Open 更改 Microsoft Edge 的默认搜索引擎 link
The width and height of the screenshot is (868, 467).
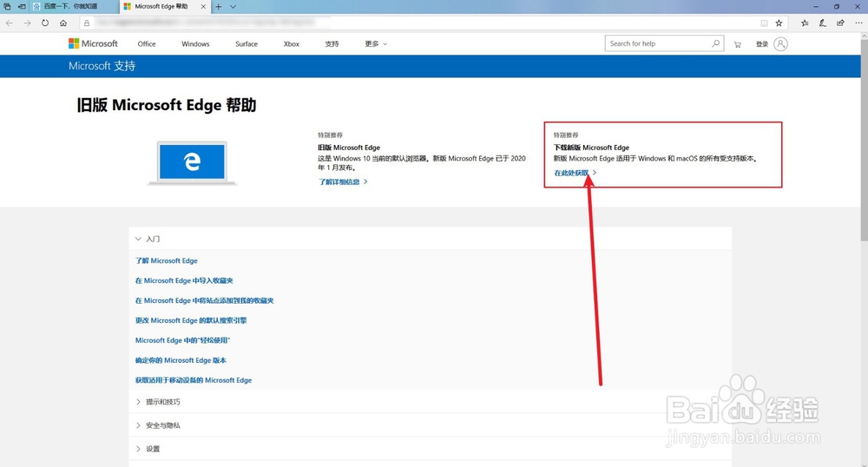coord(191,320)
